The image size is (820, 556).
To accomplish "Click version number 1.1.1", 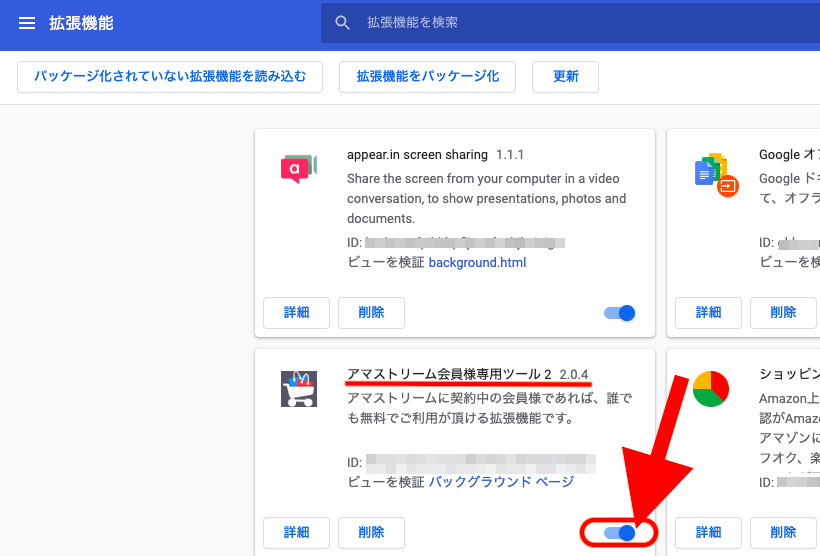I will [x=510, y=155].
